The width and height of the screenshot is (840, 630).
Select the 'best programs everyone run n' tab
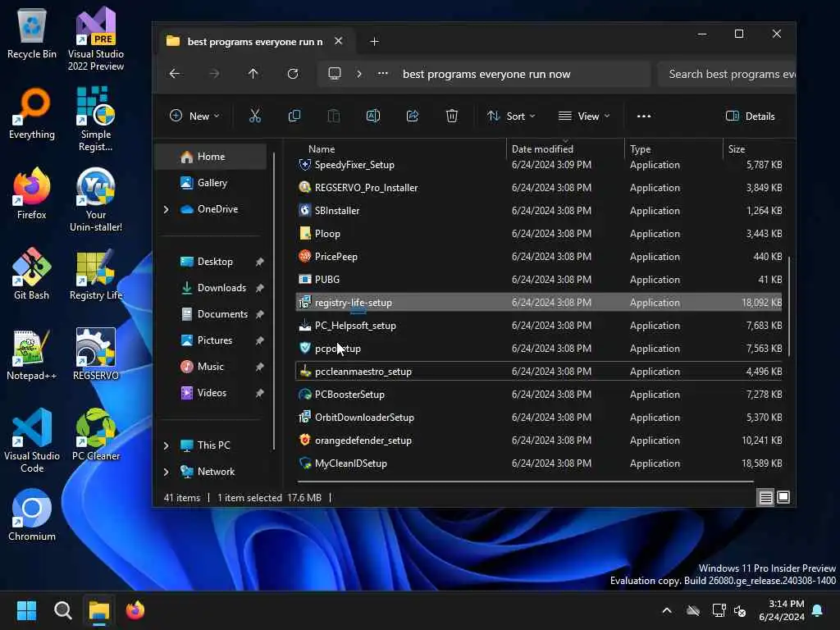click(255, 42)
